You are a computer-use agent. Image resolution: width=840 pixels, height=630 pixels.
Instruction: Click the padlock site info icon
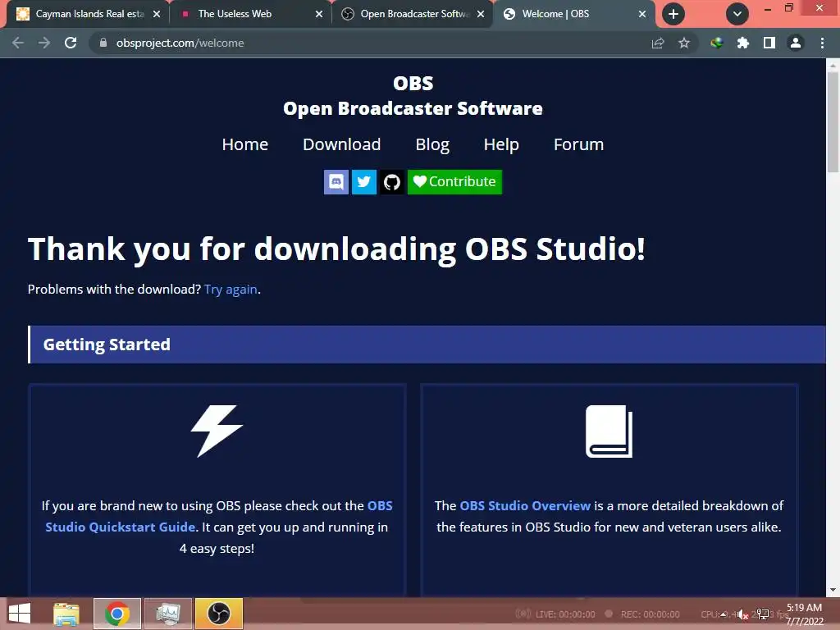[x=103, y=43]
